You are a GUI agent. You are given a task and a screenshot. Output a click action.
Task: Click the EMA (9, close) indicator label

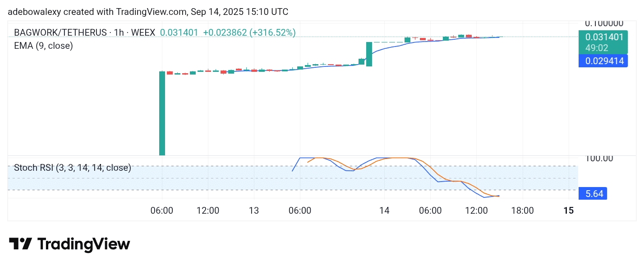click(x=43, y=46)
